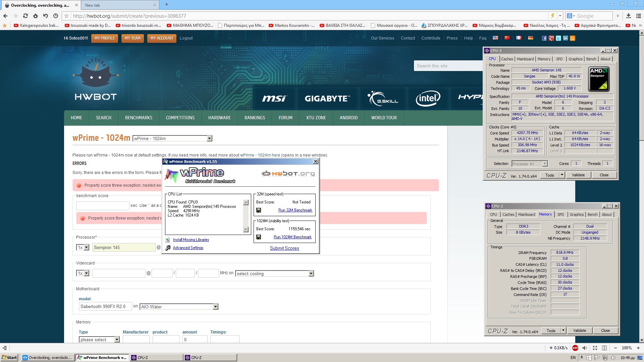
Task: Click the undo closed tab arrow icon
Action: [x=46, y=16]
